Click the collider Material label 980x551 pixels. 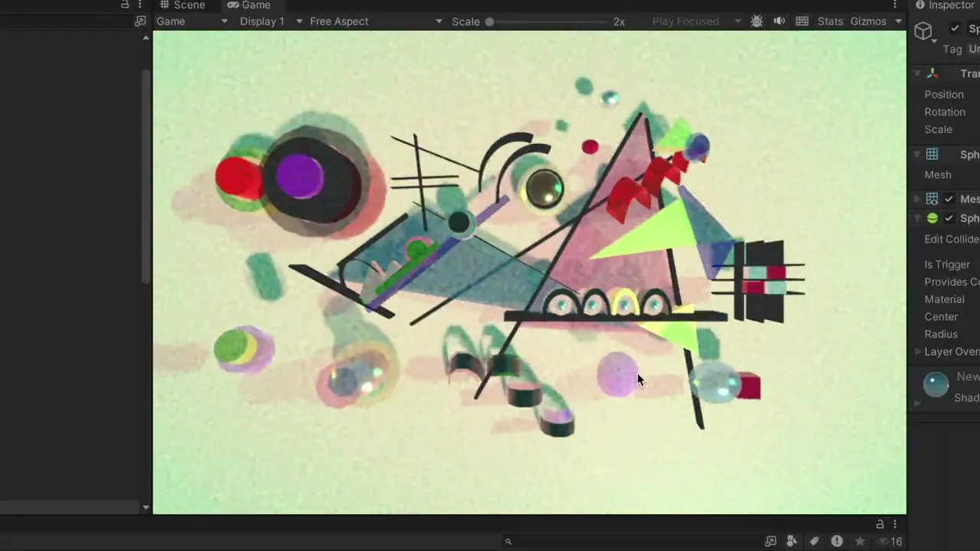(x=944, y=300)
